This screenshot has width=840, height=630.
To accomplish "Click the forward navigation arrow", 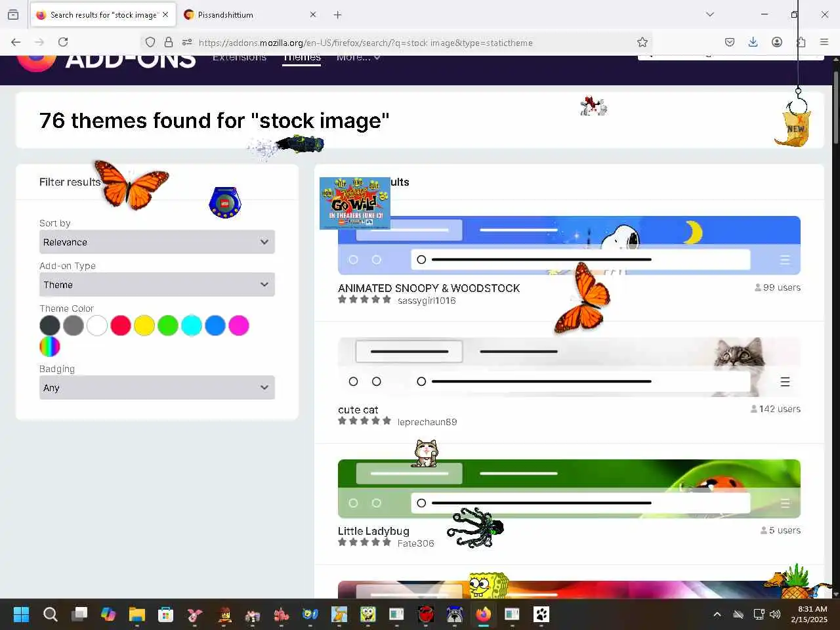I will coord(39,42).
